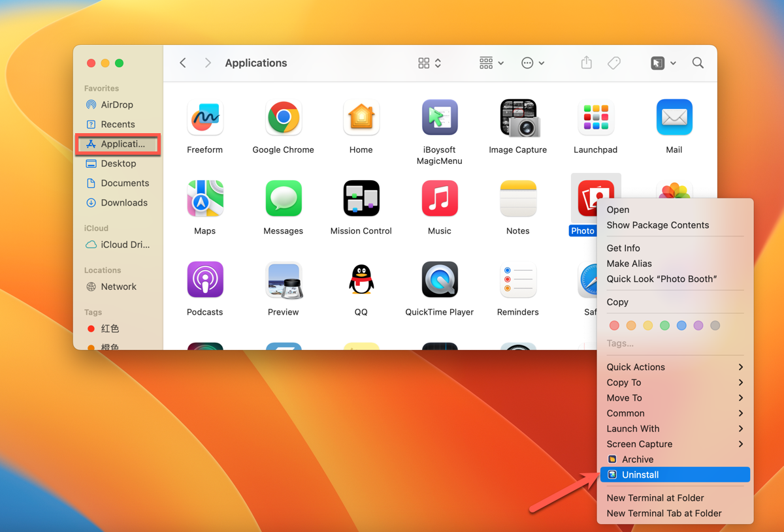Expand the Quick Actions submenu

(x=675, y=367)
